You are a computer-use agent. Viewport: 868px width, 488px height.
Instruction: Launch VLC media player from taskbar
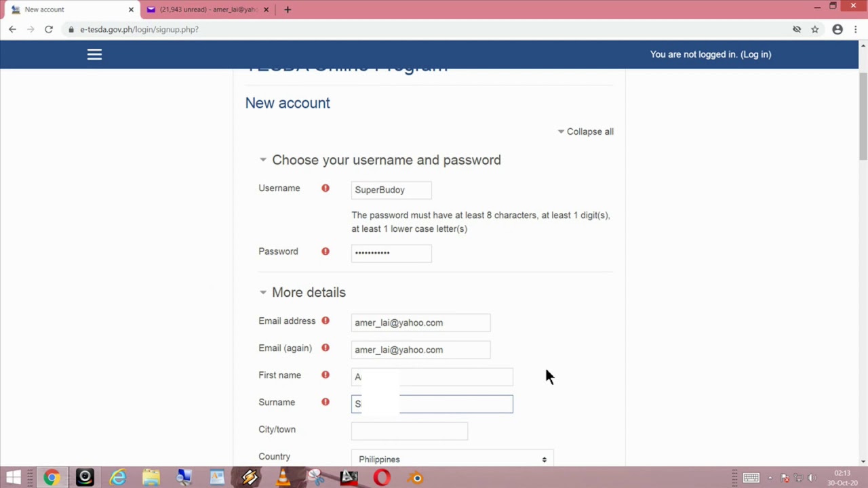click(x=283, y=477)
